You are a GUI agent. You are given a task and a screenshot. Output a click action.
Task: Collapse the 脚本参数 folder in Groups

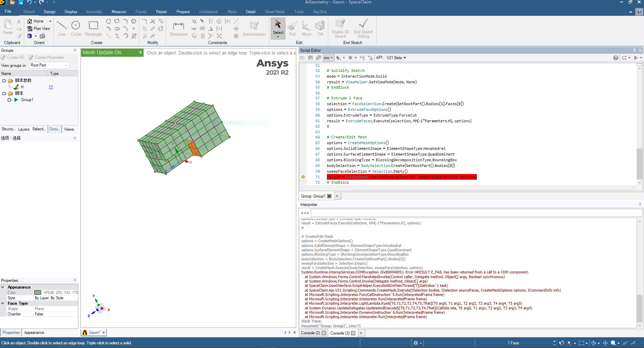(4, 81)
